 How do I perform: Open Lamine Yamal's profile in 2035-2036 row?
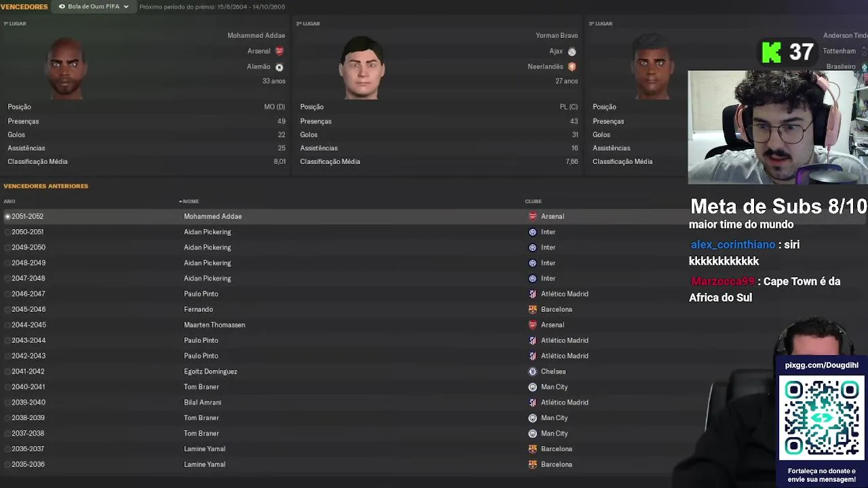coord(205,464)
